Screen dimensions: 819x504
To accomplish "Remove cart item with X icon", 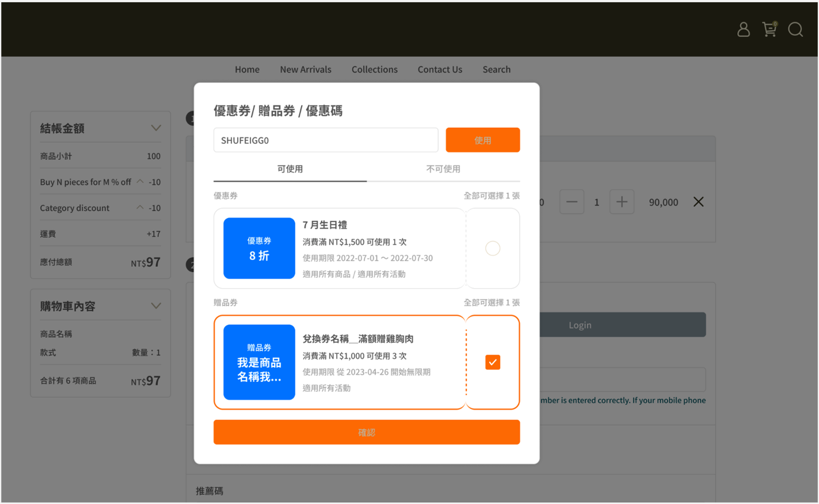I will [x=698, y=202].
